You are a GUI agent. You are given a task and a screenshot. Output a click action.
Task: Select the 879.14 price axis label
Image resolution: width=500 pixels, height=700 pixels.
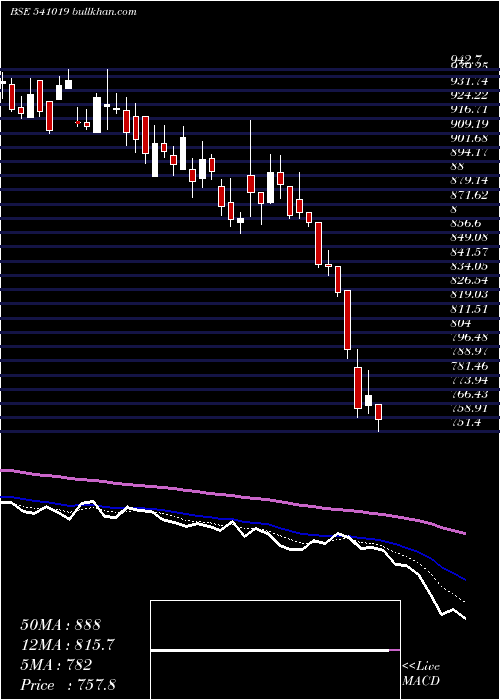[x=469, y=181]
